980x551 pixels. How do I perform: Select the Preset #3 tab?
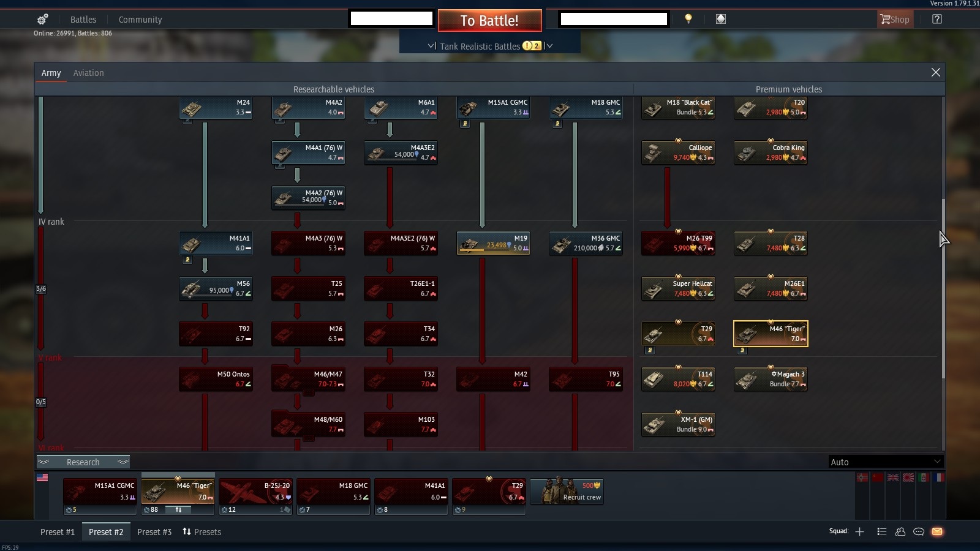point(154,532)
